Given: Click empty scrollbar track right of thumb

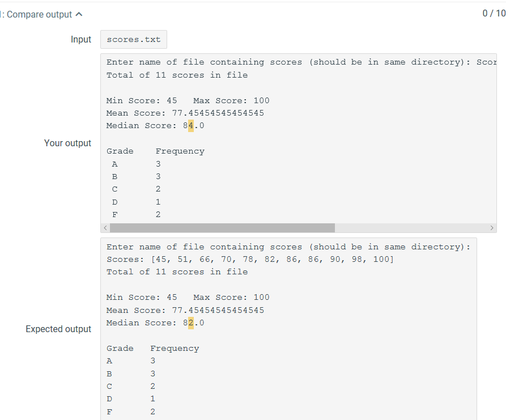Looking at the screenshot, I should (x=411, y=228).
